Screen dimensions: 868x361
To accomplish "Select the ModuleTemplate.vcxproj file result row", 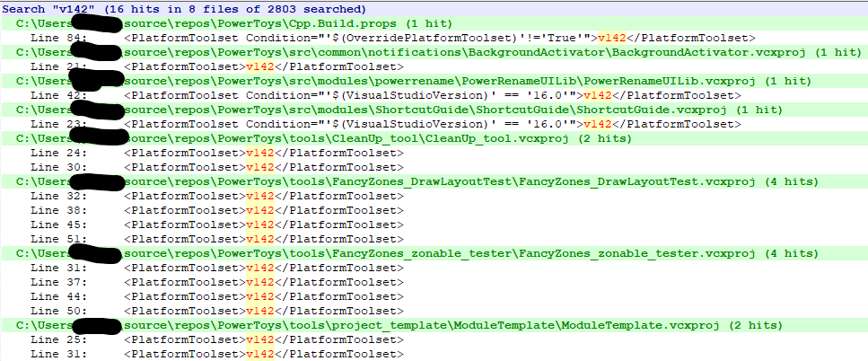I will coord(434,326).
